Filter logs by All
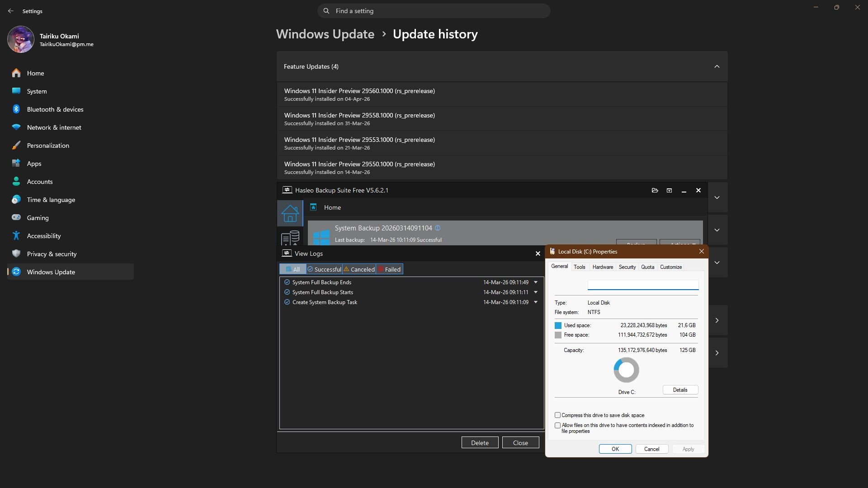 (x=293, y=269)
